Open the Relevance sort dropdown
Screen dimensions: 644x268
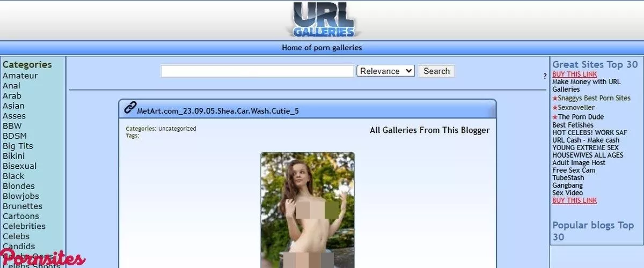[x=385, y=71]
